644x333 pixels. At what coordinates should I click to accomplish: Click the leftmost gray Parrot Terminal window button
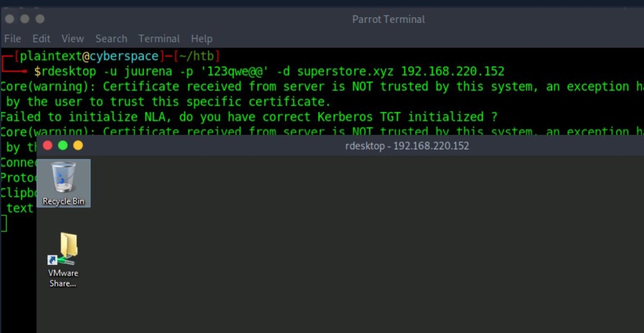click(10, 19)
